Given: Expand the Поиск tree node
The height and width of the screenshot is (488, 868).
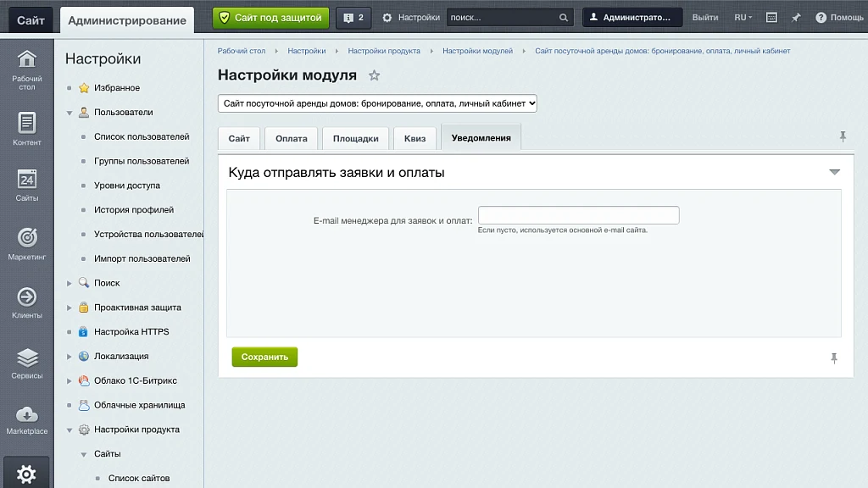Looking at the screenshot, I should 70,283.
